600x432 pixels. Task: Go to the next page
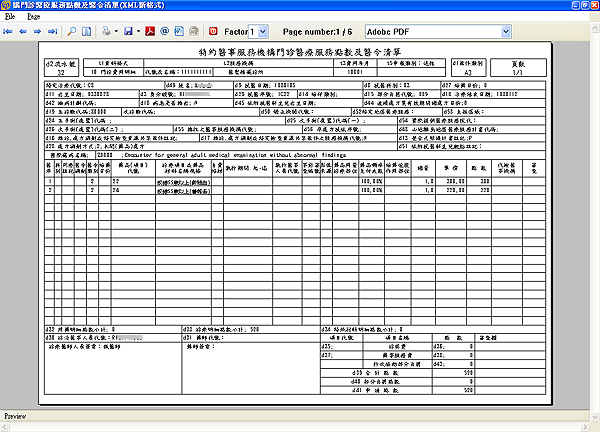click(x=38, y=32)
